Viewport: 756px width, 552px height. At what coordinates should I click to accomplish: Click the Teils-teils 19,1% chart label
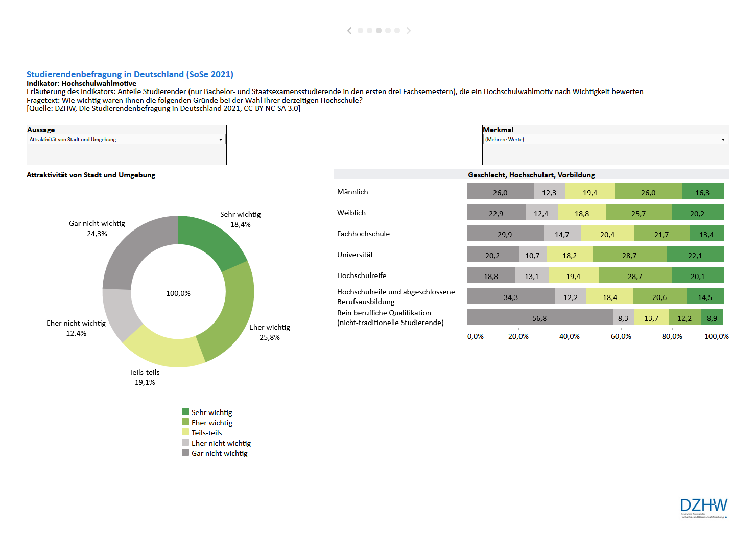(145, 377)
